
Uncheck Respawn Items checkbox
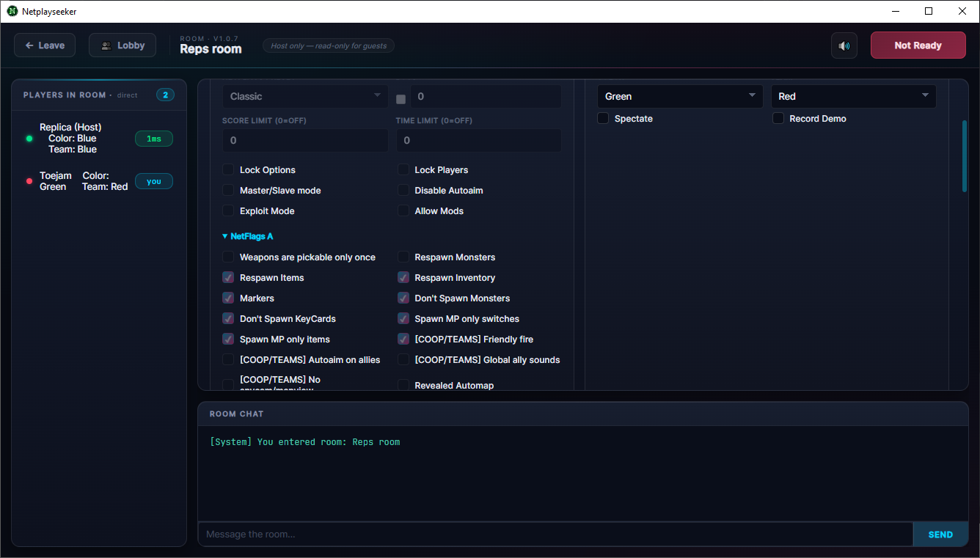coord(228,277)
